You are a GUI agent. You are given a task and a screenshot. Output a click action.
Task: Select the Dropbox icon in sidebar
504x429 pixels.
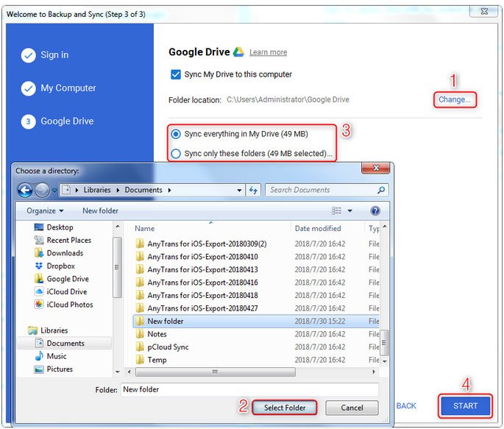point(39,266)
